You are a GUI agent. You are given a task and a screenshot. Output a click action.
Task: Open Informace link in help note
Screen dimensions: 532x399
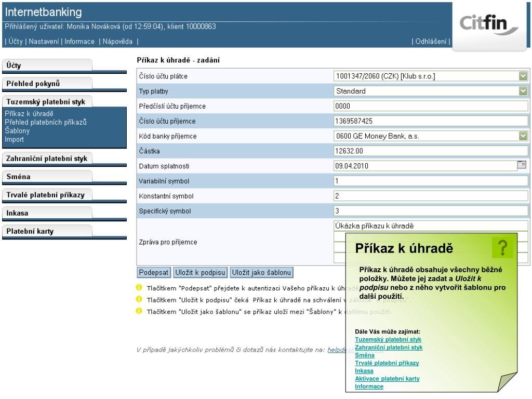[369, 386]
